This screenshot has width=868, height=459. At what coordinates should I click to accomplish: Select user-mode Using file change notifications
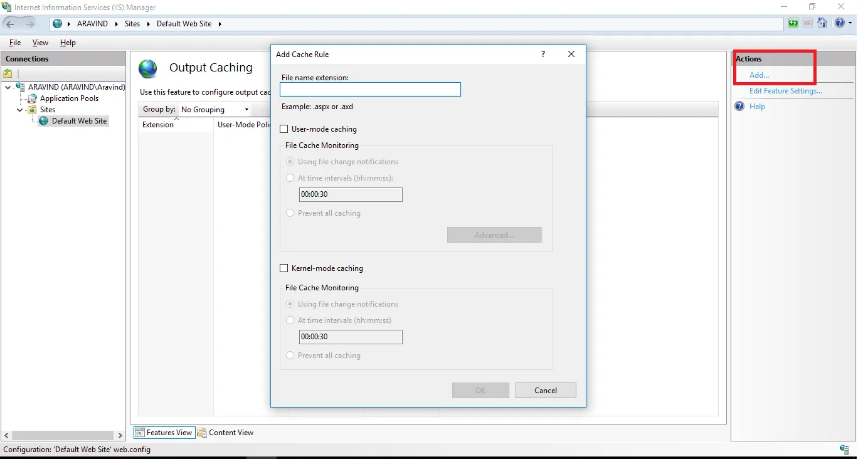290,162
